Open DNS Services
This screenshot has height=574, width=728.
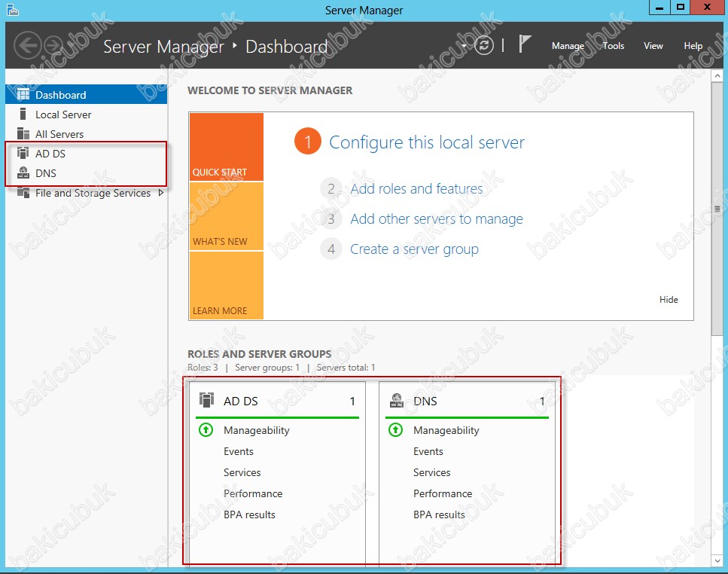coord(432,472)
